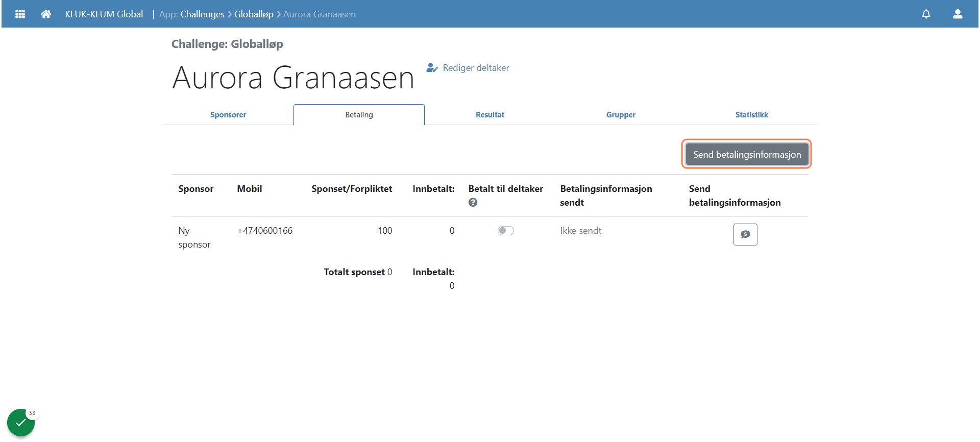This screenshot has width=980, height=442.
Task: Click the phone number +4740600166
Action: (x=265, y=231)
